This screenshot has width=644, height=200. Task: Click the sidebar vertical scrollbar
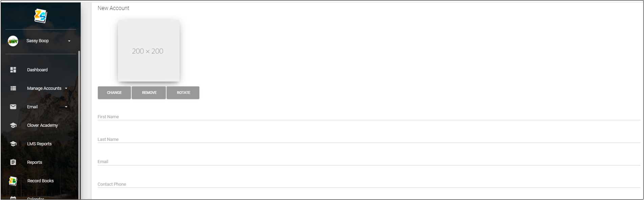pos(79,125)
